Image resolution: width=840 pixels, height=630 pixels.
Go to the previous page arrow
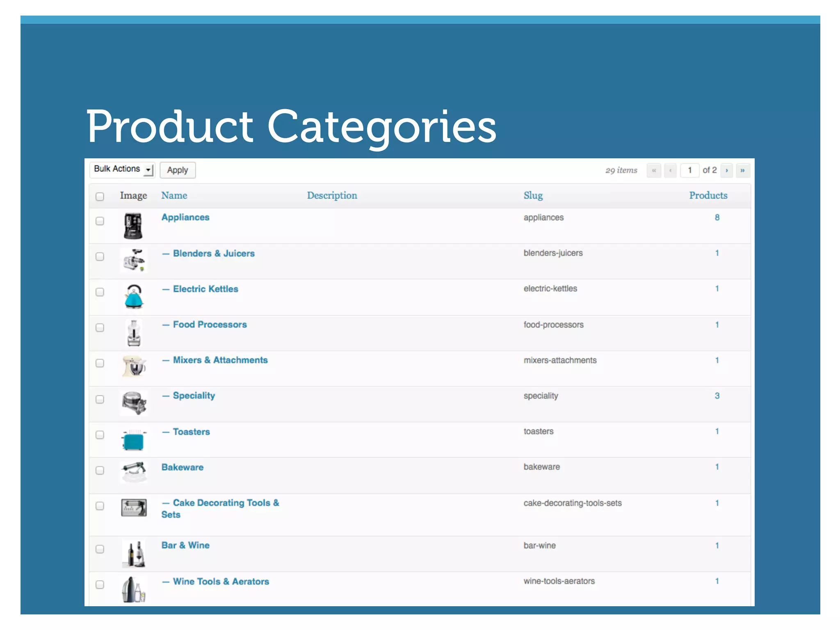point(670,170)
